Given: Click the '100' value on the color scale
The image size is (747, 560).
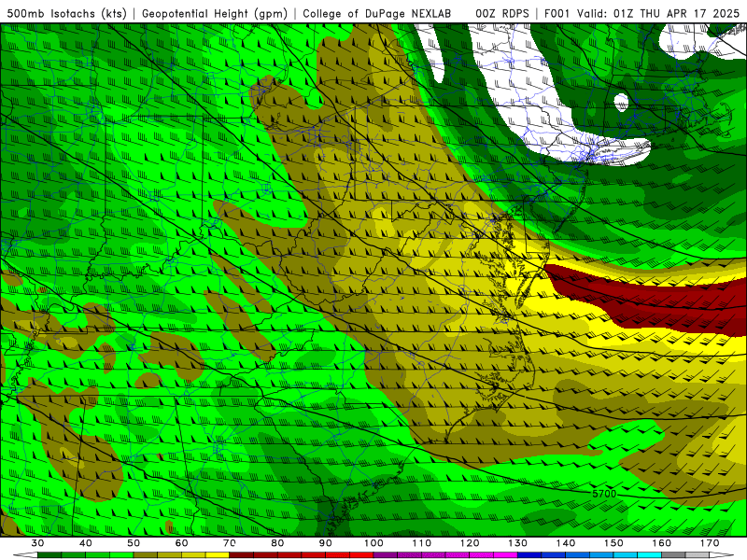Looking at the screenshot, I should (x=374, y=543).
